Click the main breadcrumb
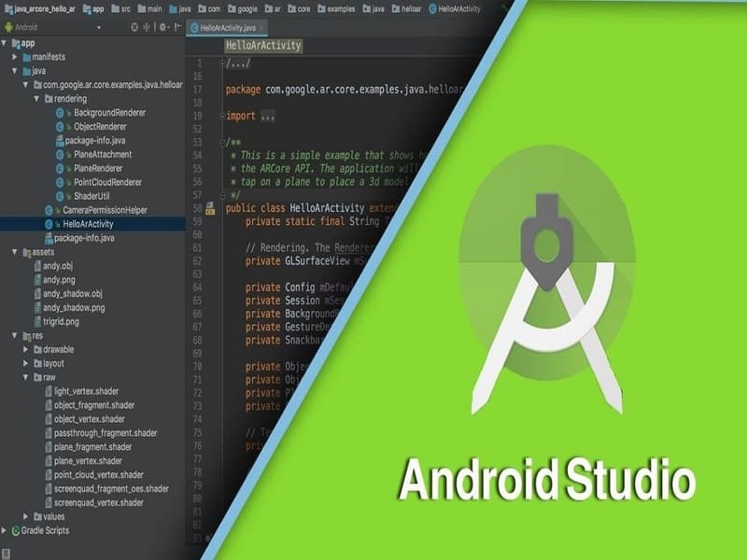 coord(150,8)
